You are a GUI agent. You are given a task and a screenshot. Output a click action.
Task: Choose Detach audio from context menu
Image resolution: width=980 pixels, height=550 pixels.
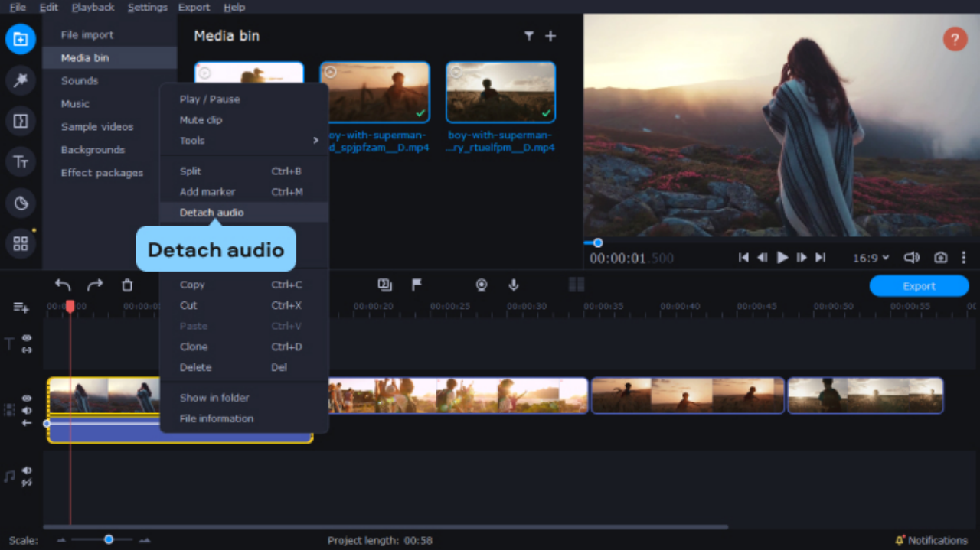[x=211, y=213]
